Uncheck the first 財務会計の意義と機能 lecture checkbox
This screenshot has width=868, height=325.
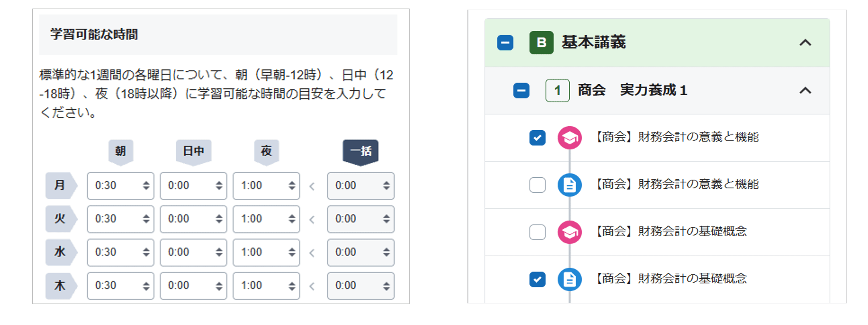tap(537, 137)
